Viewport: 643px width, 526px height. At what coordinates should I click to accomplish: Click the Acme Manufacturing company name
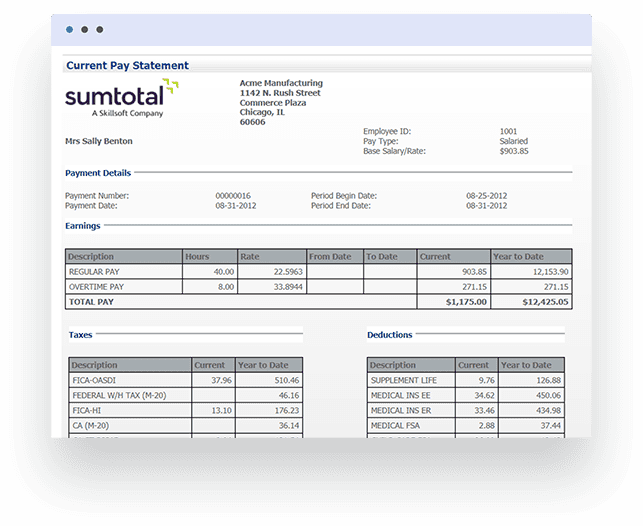point(281,83)
